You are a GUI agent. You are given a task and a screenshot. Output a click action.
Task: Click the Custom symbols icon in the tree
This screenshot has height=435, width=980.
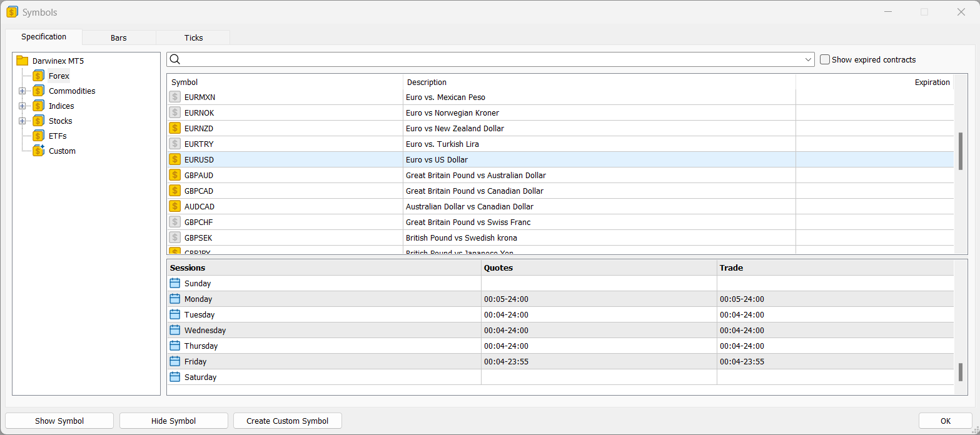tap(38, 151)
